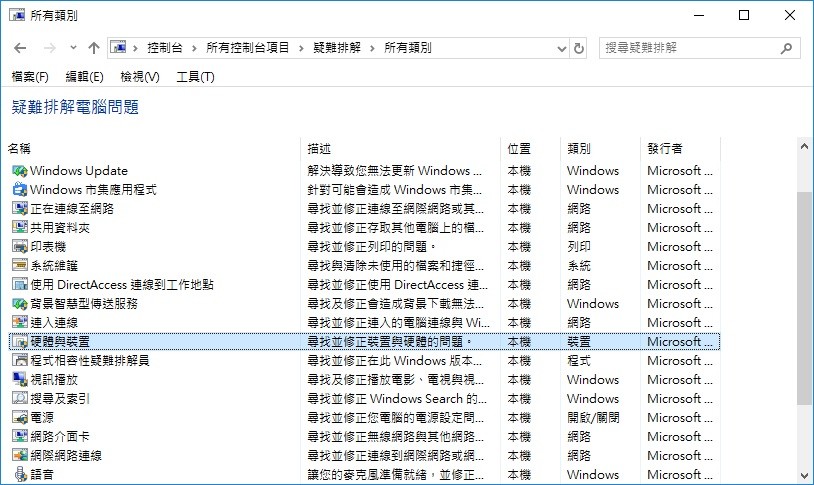The height and width of the screenshot is (485, 814).
Task: Expand the chevron after 疑難排解 breadcrumb
Action: [x=372, y=48]
